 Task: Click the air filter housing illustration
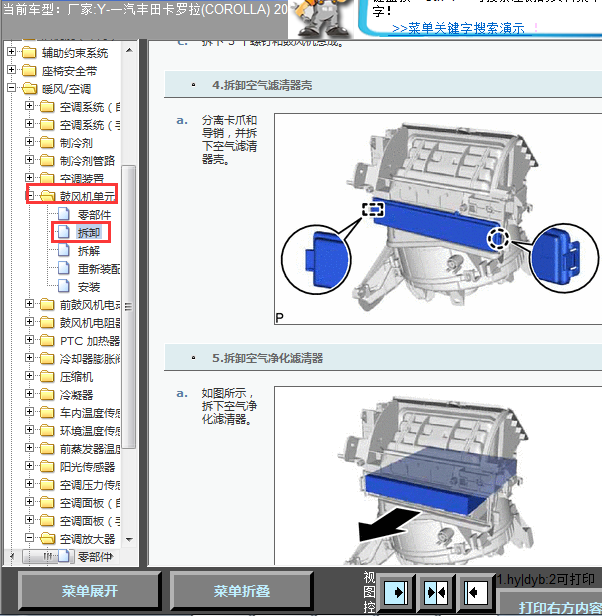point(438,219)
